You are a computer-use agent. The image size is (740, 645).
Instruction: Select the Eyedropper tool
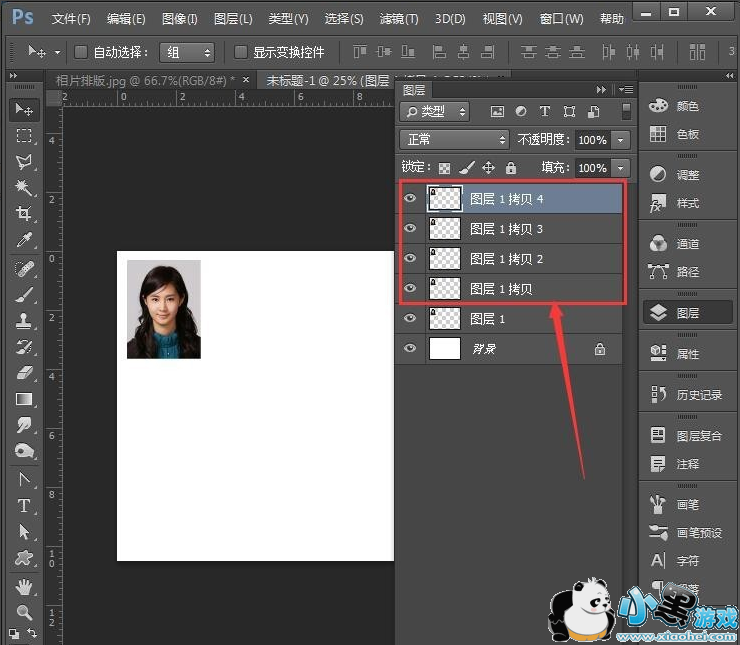24,240
